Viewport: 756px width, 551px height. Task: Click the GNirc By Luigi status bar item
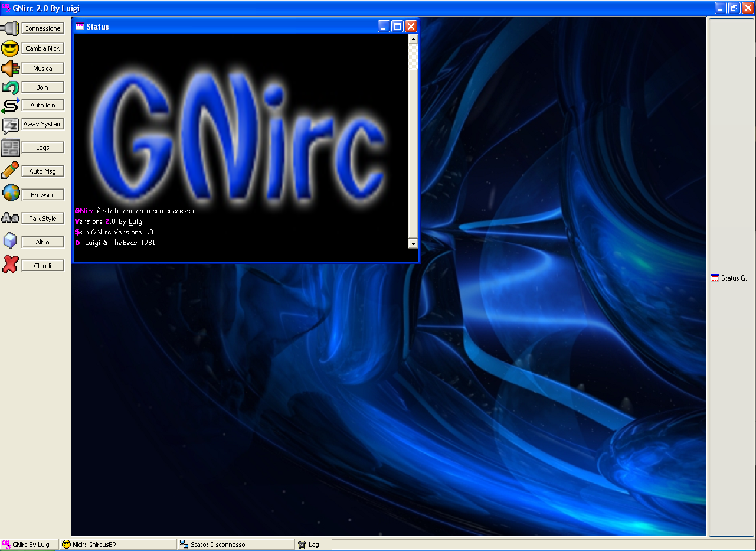coord(28,545)
